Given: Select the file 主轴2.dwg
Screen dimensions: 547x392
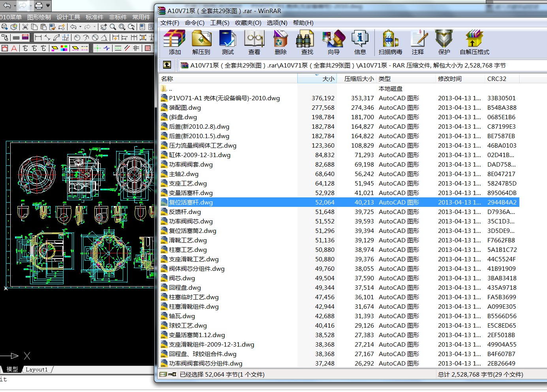Looking at the screenshot, I should point(184,174).
